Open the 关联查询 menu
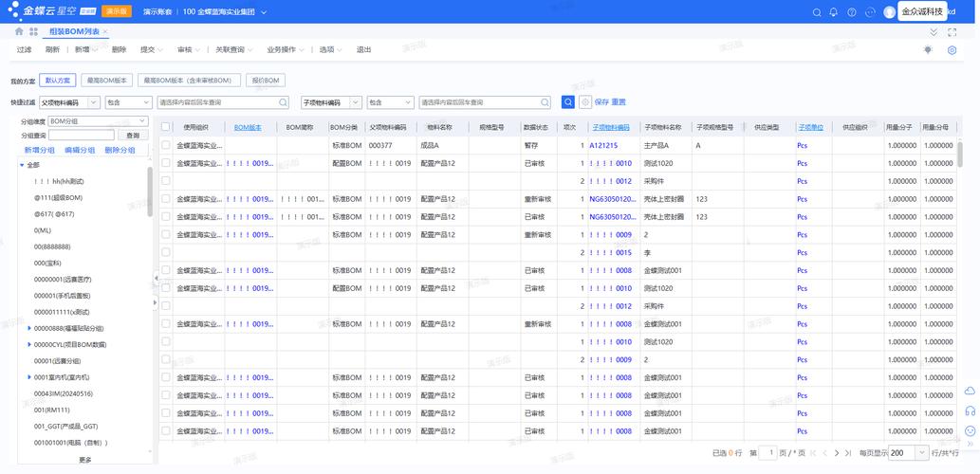The width and height of the screenshot is (980, 474). [233, 50]
